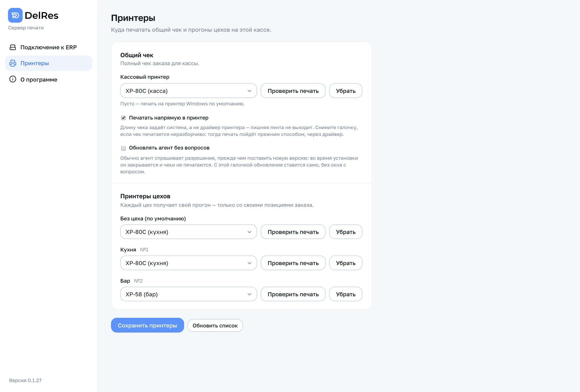Click Обновить список button
Screen dimensions: 580x392
click(215, 325)
